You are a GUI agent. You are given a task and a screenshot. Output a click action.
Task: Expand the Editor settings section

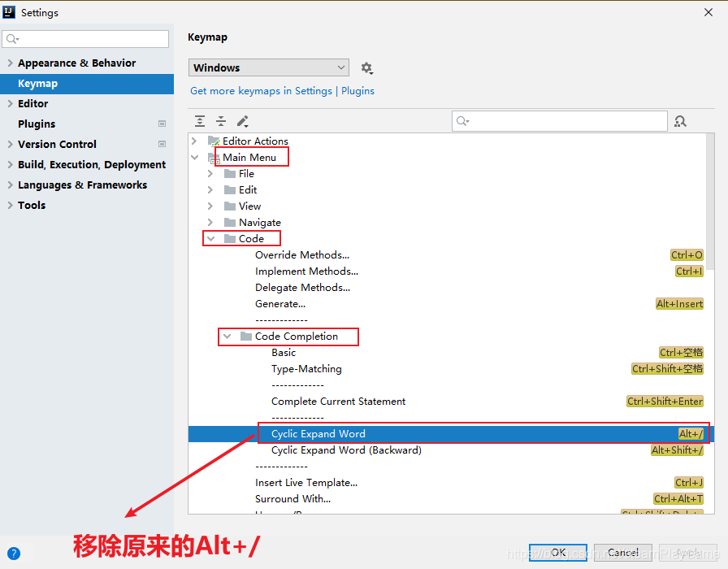[11, 103]
